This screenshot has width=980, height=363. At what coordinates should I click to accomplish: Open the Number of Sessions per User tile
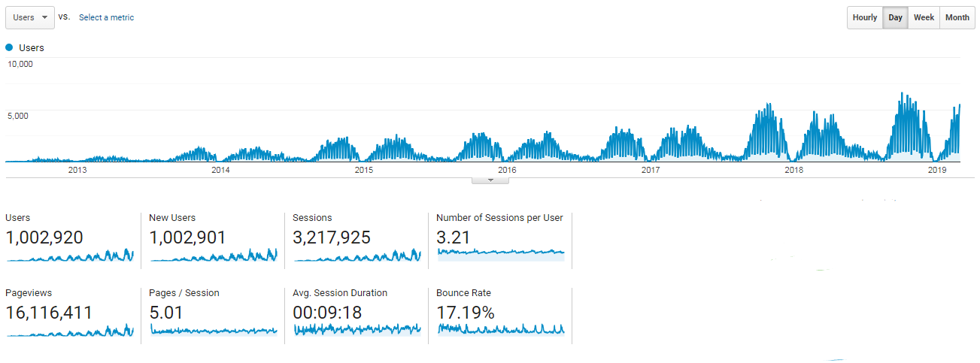tap(500, 253)
